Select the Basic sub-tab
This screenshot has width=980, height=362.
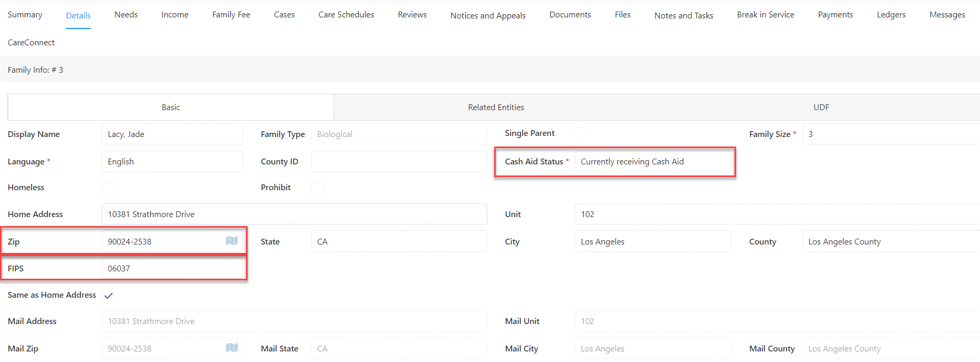click(x=171, y=107)
